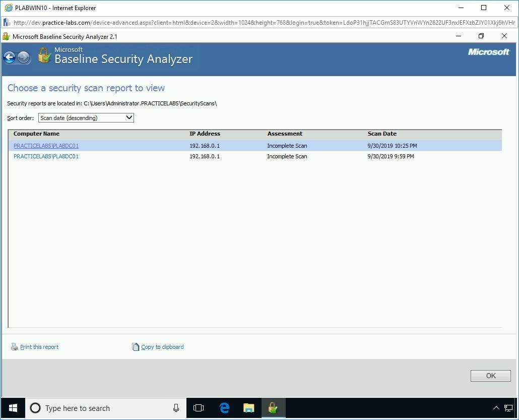Click the Microsoft logo in the header banner
519x420 pixels.
click(x=488, y=52)
